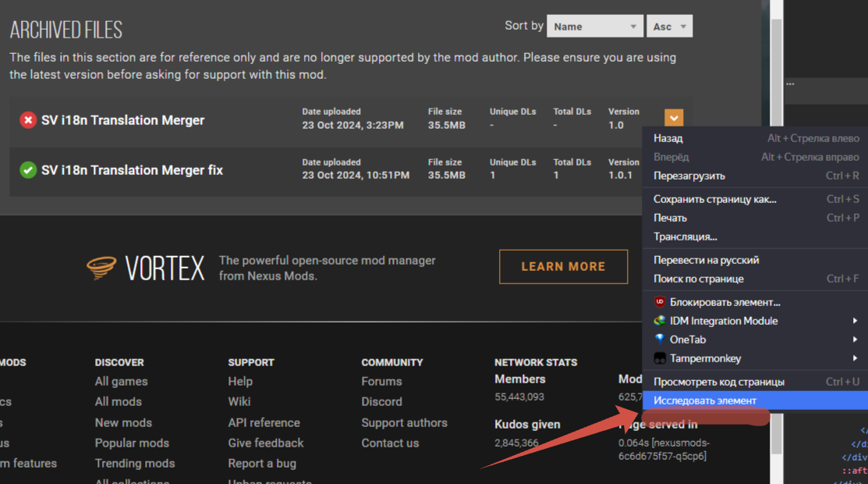Click the page vertical scrollbar
868x484 pixels.
click(776, 234)
